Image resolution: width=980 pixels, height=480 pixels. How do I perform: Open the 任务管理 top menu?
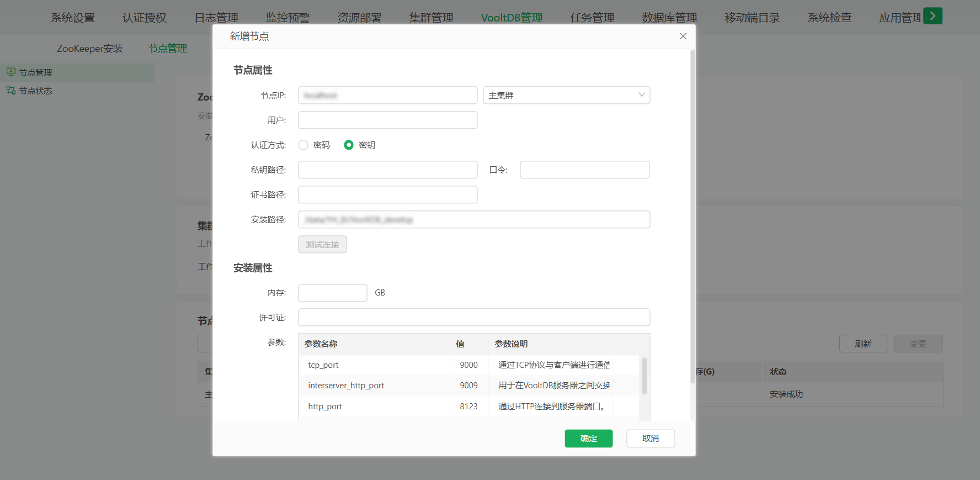tap(593, 18)
